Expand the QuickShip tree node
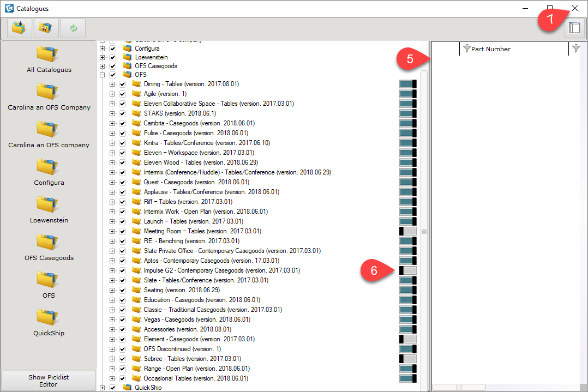This screenshot has width=588, height=392. [x=103, y=388]
